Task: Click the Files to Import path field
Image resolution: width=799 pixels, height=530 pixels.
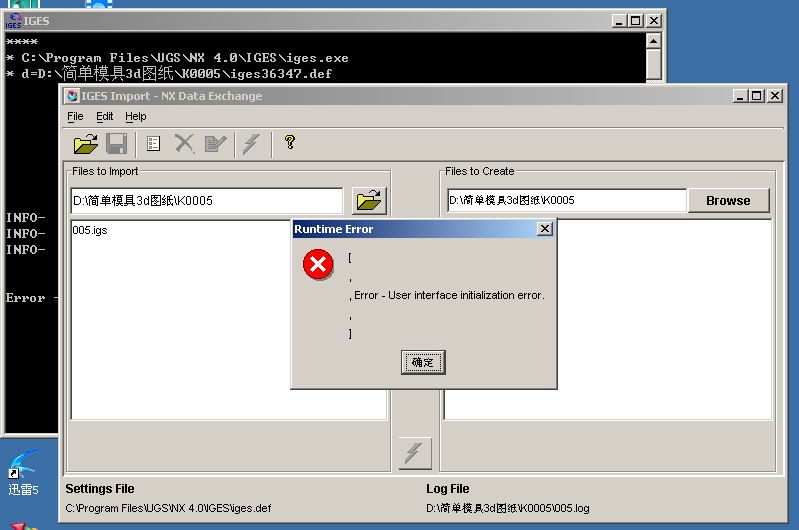Action: pyautogui.click(x=207, y=201)
